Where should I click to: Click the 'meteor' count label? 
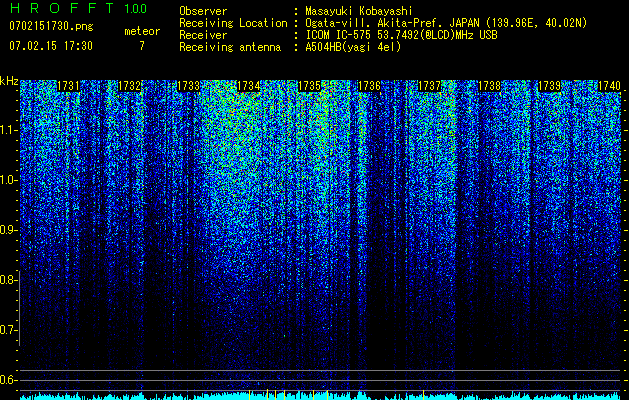point(142,31)
